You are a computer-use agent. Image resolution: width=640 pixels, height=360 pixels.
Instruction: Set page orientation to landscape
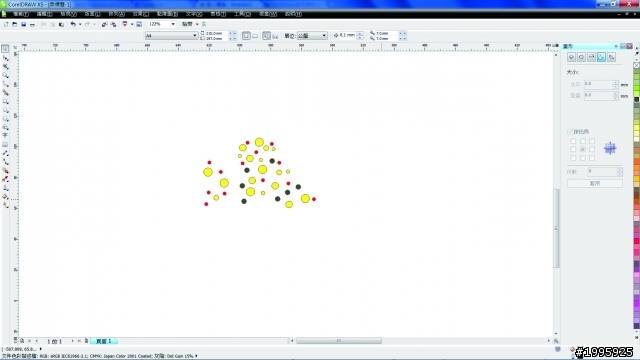(x=255, y=36)
